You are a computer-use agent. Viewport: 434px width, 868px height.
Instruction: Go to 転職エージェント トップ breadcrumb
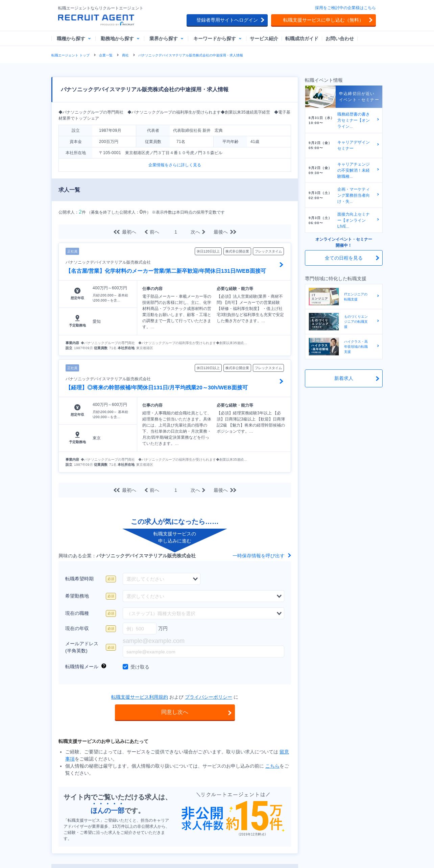tap(70, 55)
